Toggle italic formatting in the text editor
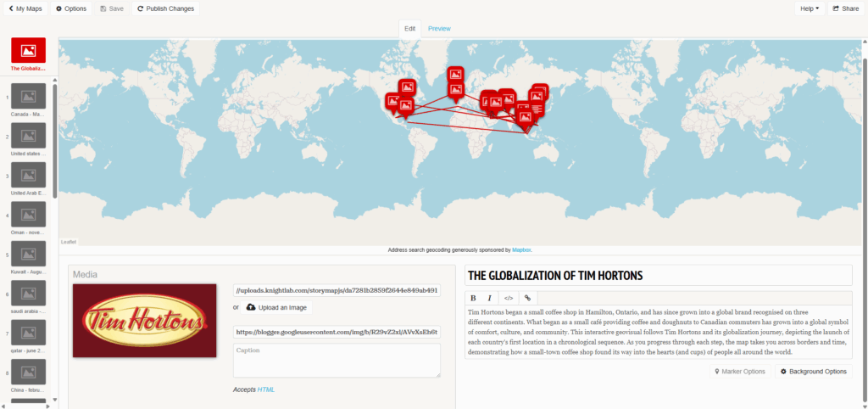 pos(489,298)
